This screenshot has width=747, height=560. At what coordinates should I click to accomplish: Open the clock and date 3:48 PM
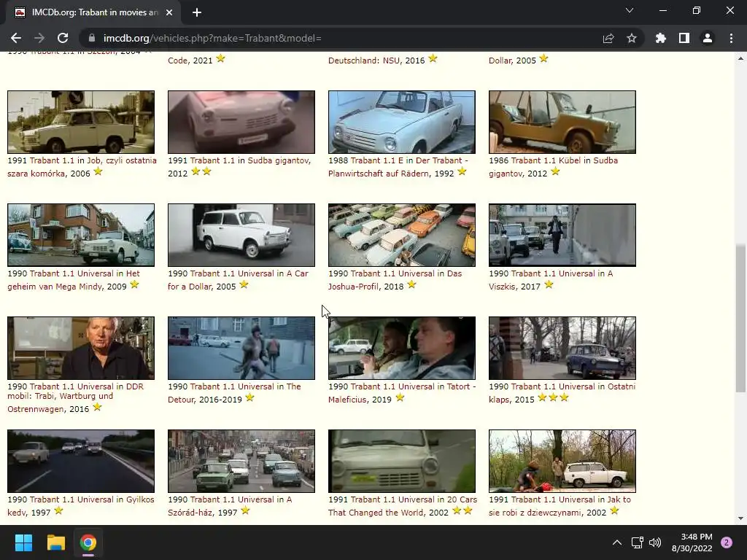coord(692,542)
